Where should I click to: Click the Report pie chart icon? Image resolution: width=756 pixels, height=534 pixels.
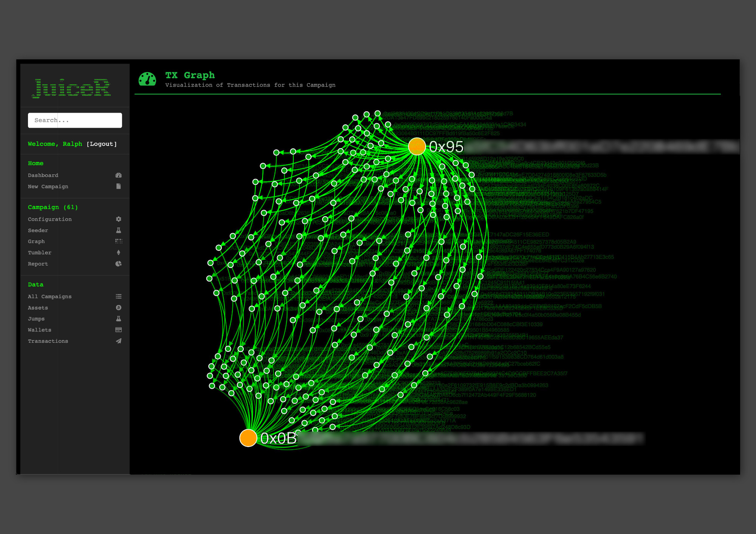(118, 264)
